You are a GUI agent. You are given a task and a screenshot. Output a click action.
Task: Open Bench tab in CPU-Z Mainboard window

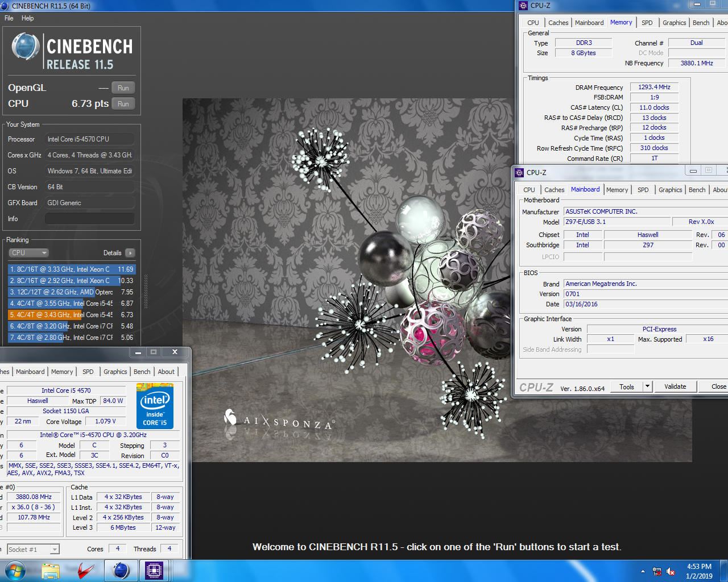(x=697, y=190)
